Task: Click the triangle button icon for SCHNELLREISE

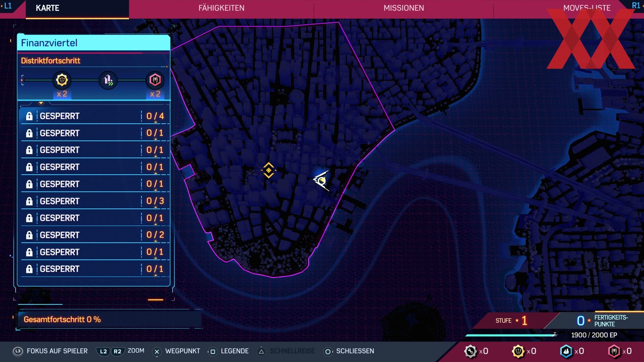Action: [261, 352]
